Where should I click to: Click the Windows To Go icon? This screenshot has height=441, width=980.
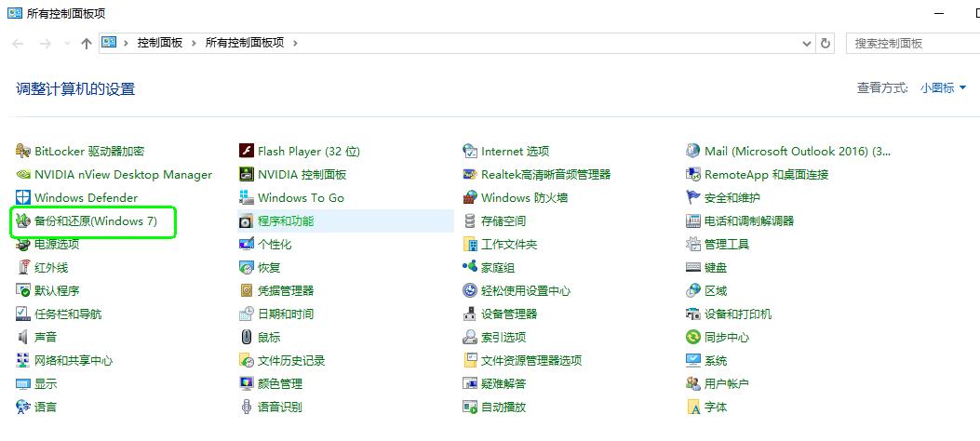[247, 197]
